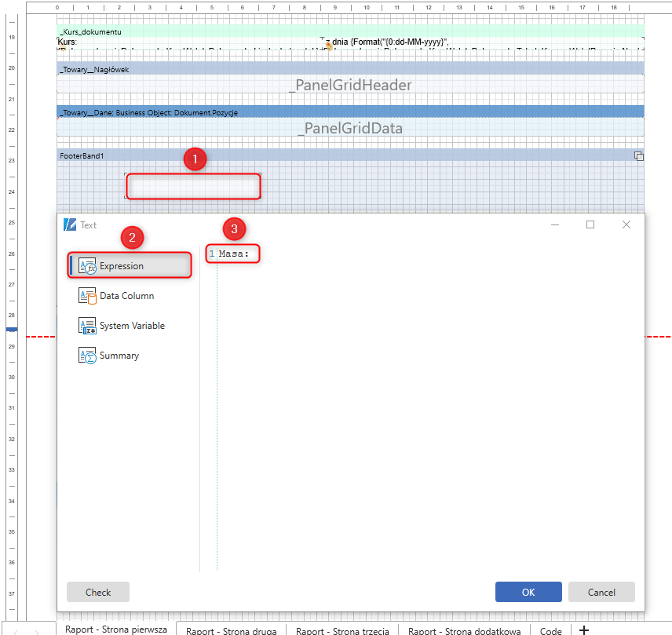Image resolution: width=672 pixels, height=635 pixels.
Task: Click the System Variable icon
Action: pyautogui.click(x=87, y=326)
